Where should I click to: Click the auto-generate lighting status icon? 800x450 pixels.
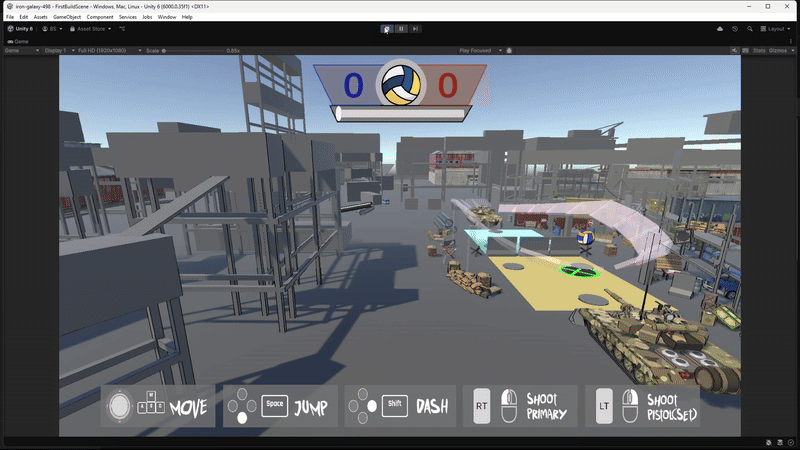[x=769, y=442]
